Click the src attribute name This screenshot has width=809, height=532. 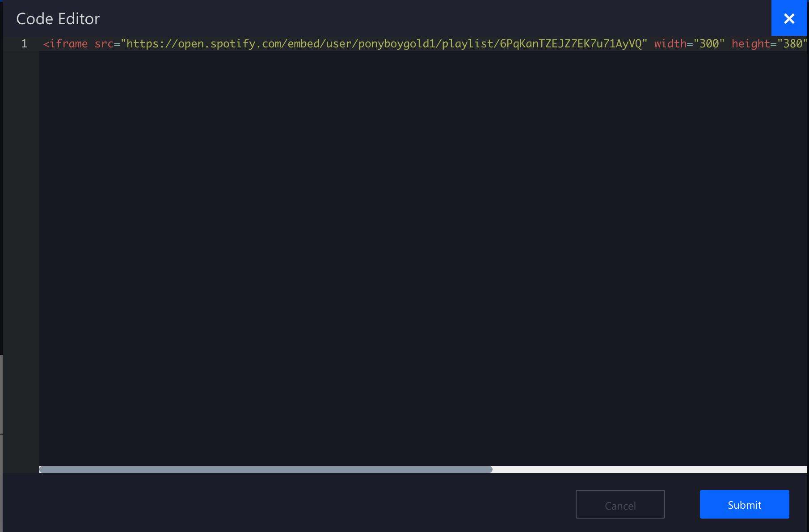point(104,44)
